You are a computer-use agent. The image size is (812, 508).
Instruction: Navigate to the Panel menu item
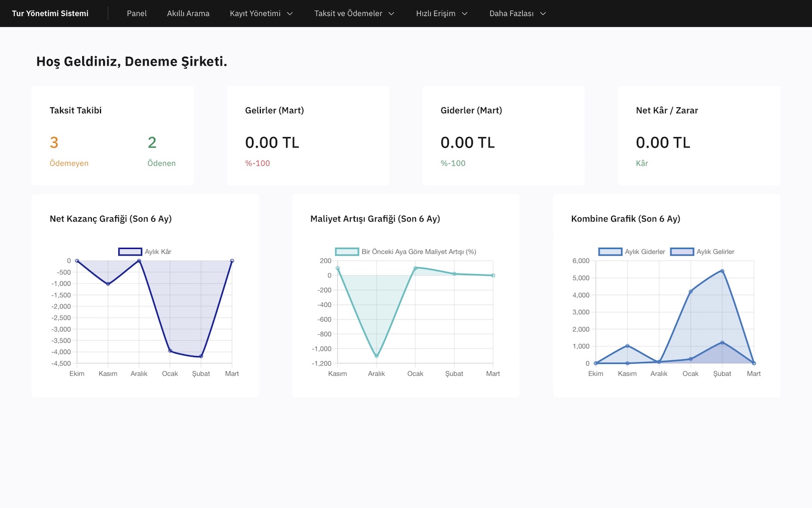pos(136,14)
